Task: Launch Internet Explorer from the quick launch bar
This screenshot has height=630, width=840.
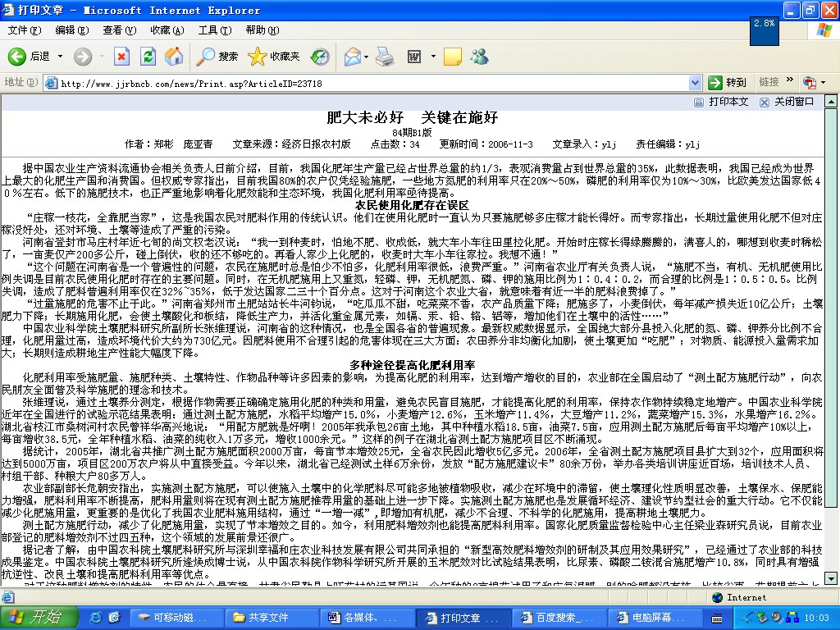Action: [95, 618]
